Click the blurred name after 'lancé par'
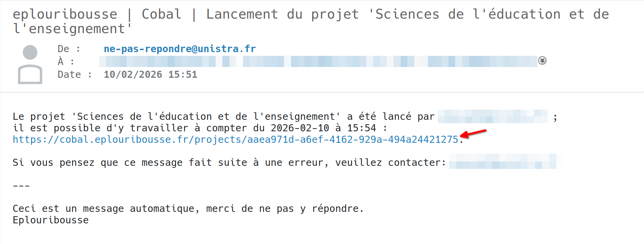Viewport: 644px width, 244px height. click(492, 116)
